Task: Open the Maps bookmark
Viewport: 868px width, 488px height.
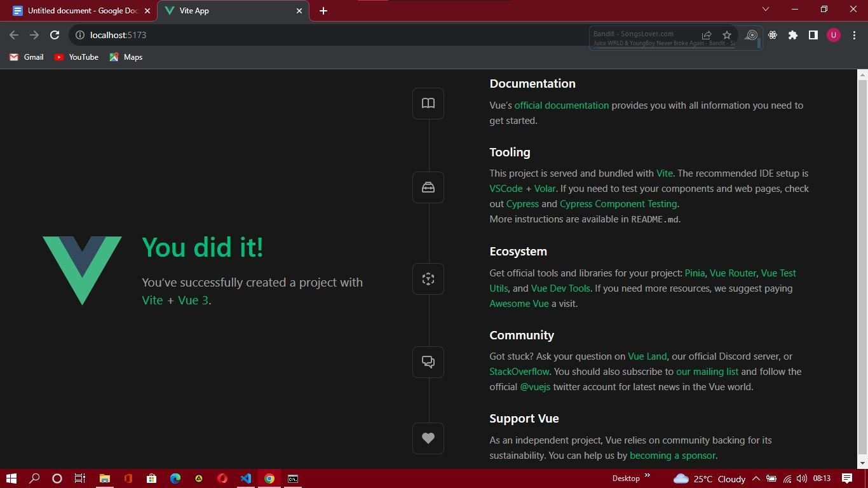Action: click(x=126, y=57)
